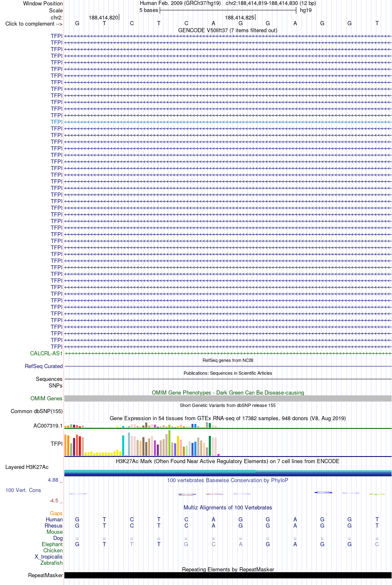The image size is (392, 585).
Task: Click the tall yellow-green bar in TFPI expression chart
Action: point(169,443)
